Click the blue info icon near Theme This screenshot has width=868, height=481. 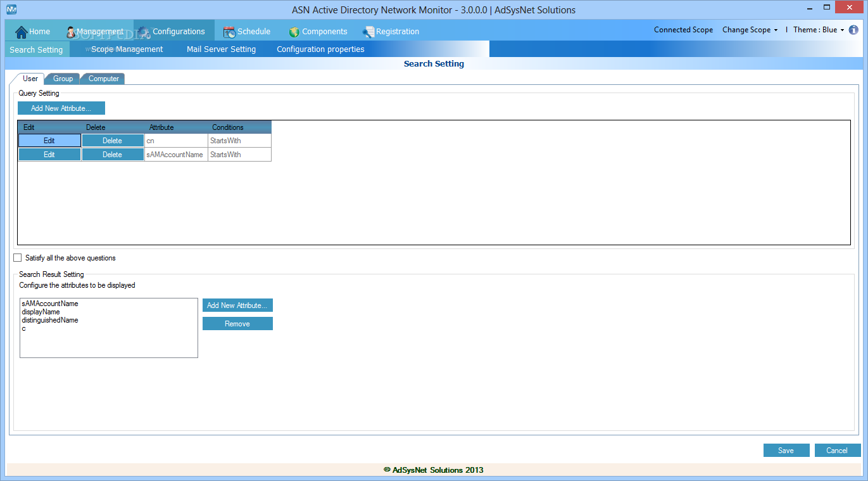(x=853, y=30)
